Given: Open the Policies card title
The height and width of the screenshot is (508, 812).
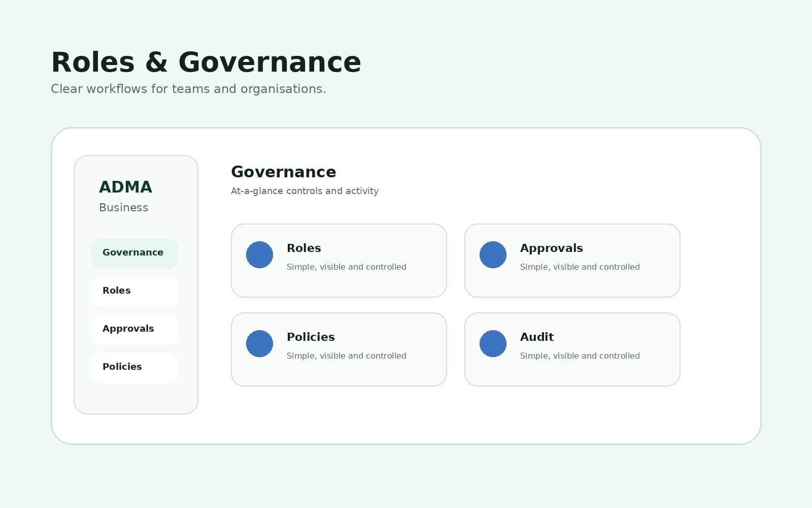Looking at the screenshot, I should 311,337.
